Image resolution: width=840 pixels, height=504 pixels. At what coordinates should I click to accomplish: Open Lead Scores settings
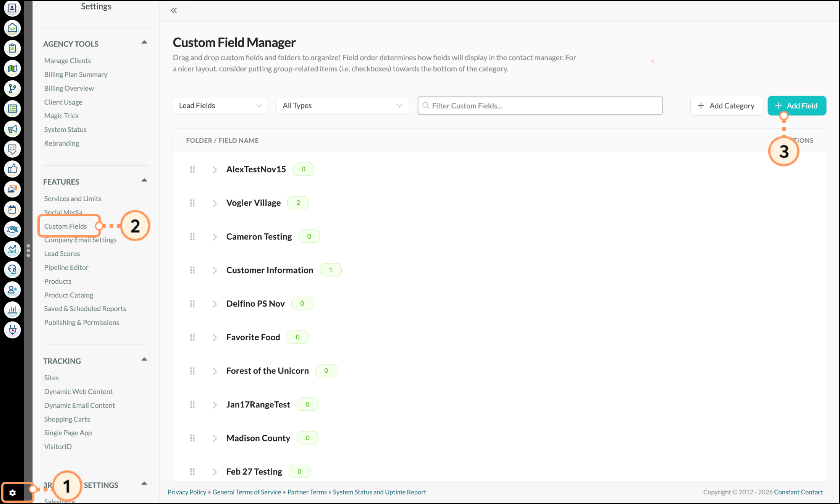62,254
